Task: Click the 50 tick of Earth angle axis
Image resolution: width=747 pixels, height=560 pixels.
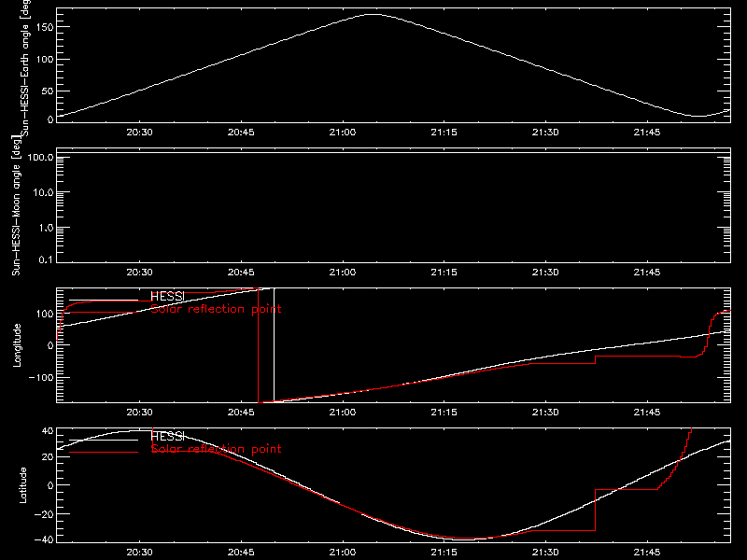Action: click(48, 91)
